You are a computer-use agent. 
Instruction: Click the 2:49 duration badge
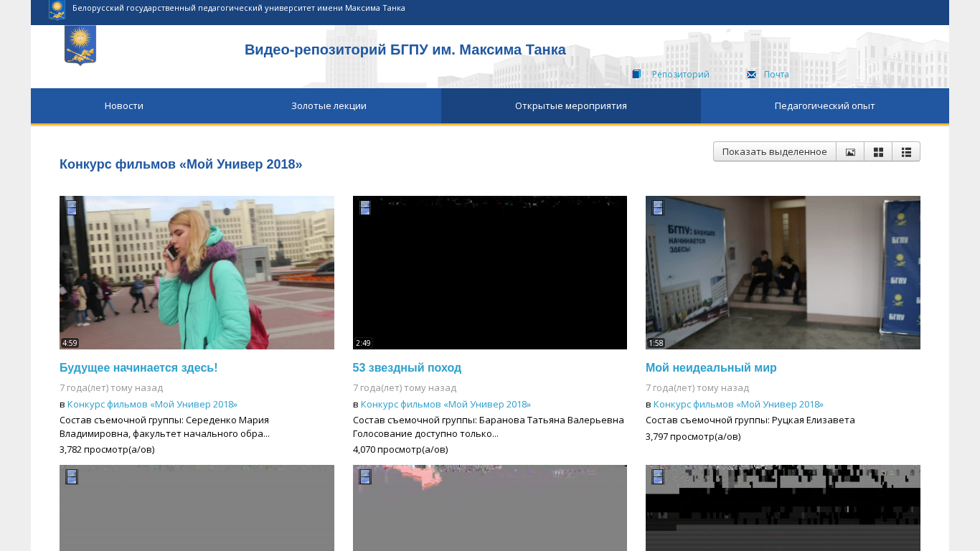click(x=363, y=343)
